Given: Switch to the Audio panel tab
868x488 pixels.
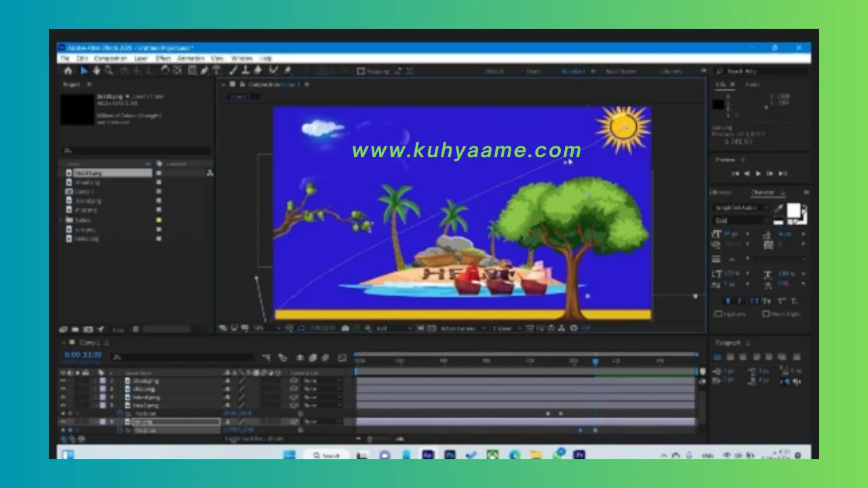Looking at the screenshot, I should (x=752, y=85).
